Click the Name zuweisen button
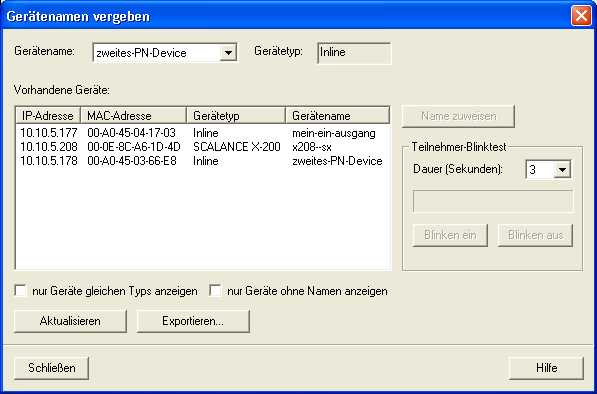 (x=458, y=116)
